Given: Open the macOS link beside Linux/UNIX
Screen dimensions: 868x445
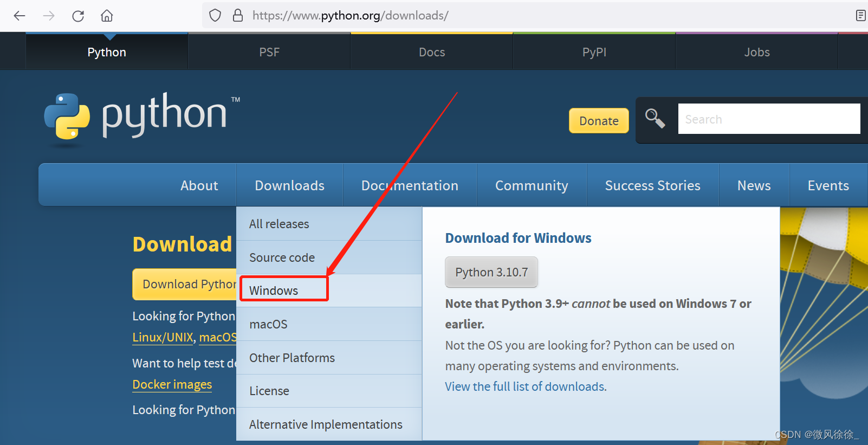Looking at the screenshot, I should click(x=218, y=337).
